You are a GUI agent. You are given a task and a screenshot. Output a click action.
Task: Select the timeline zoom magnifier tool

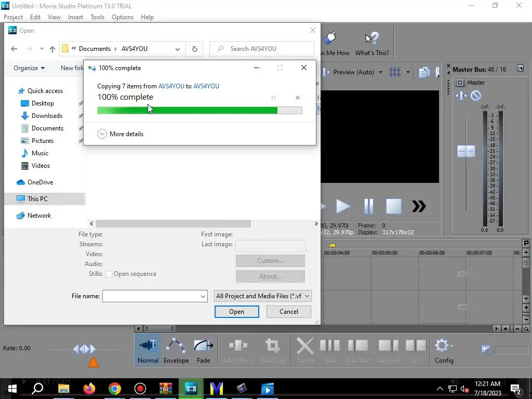(x=526, y=328)
